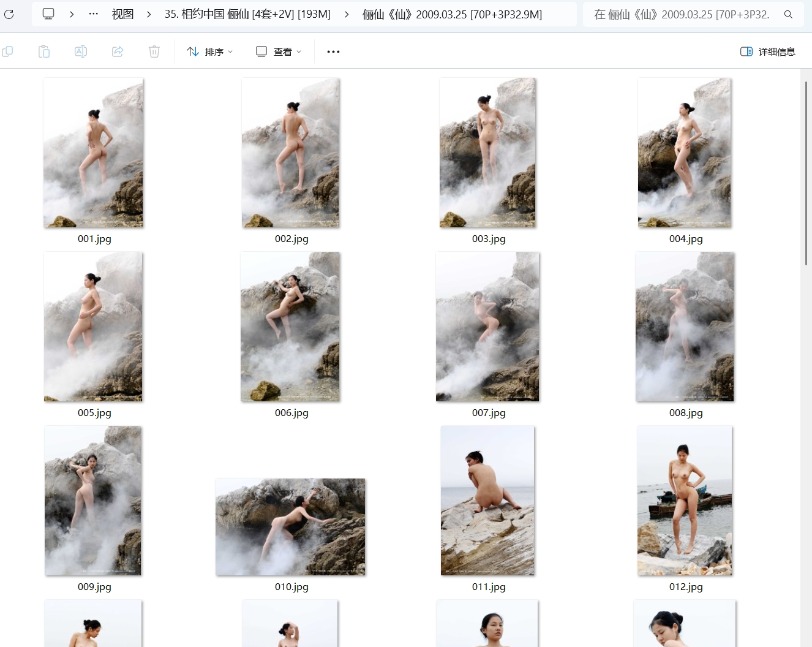Image resolution: width=812 pixels, height=647 pixels.
Task: Click the 2009.03.25 [70P+3P32.9M] breadcrumb
Action: [x=452, y=13]
